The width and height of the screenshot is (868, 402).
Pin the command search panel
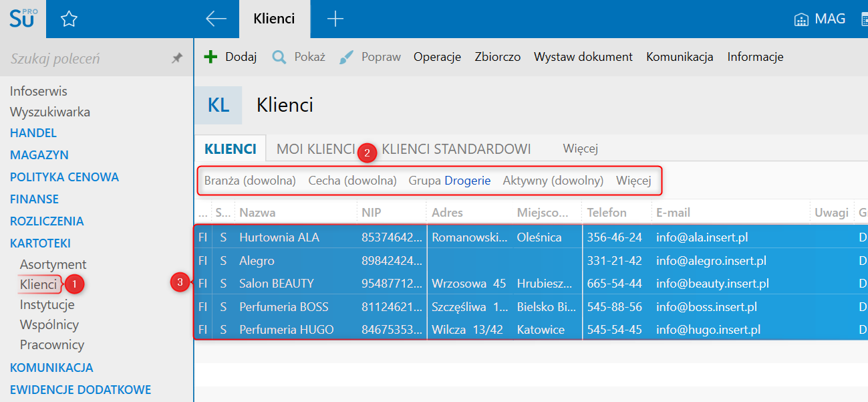(x=177, y=58)
